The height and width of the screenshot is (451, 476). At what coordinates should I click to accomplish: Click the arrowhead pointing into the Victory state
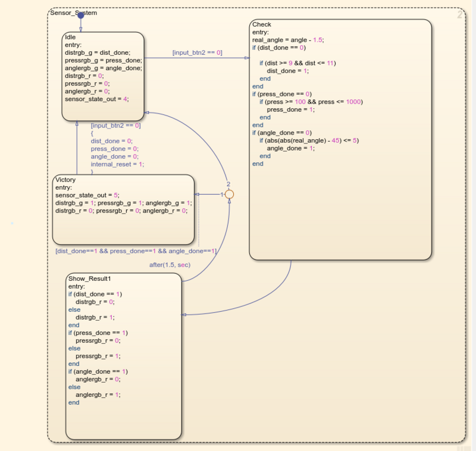click(x=198, y=195)
